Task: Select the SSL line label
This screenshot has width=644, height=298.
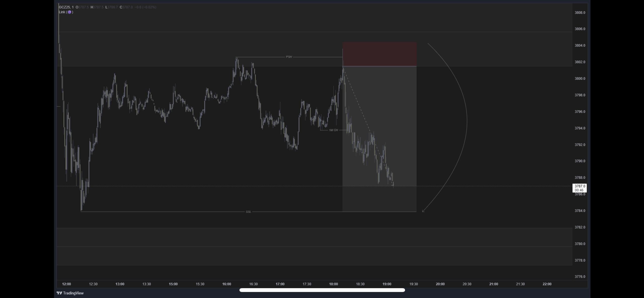Action: click(x=248, y=212)
